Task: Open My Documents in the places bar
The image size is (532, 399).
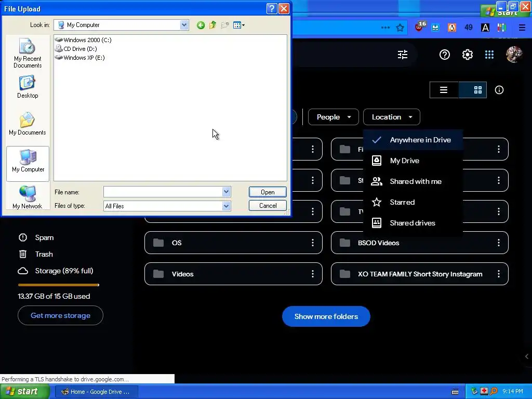Action: coord(28,124)
